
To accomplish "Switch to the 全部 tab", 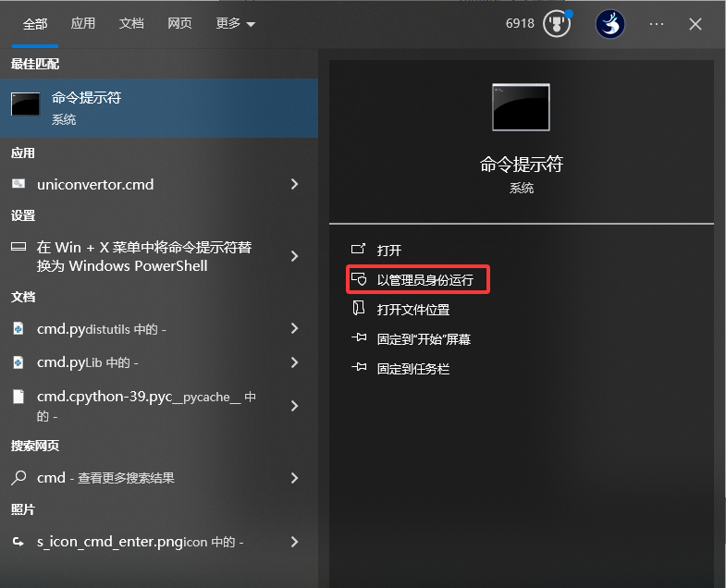I will point(35,24).
